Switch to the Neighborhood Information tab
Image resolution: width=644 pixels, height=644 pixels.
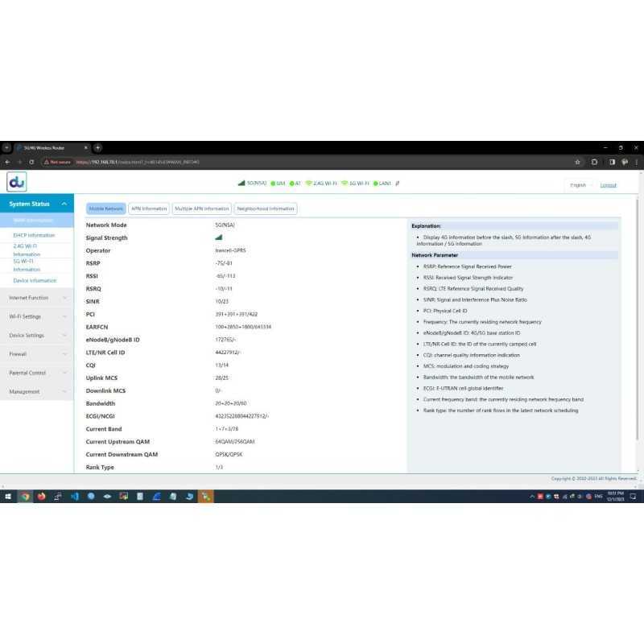pyautogui.click(x=265, y=208)
